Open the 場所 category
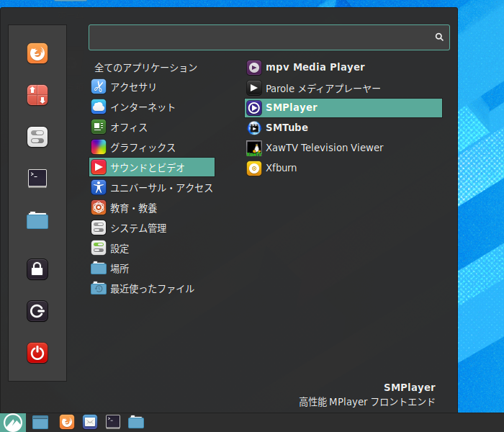This screenshot has width=504, height=432. tap(152, 269)
